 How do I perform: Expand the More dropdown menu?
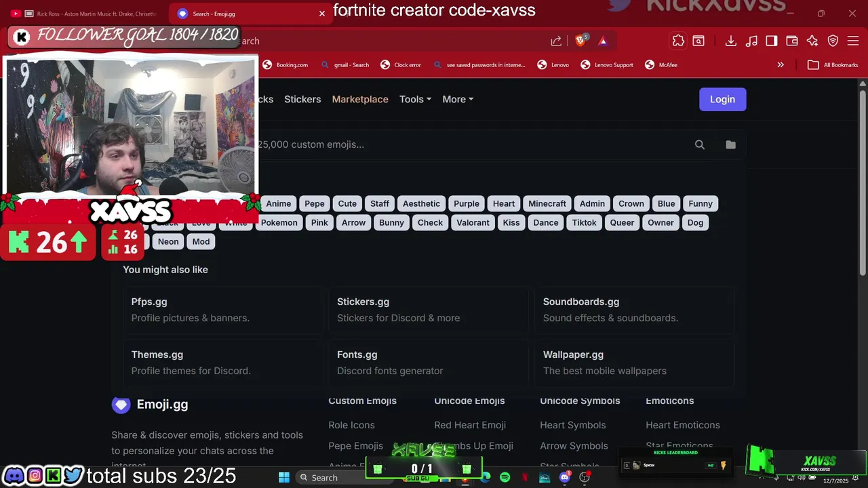458,99
